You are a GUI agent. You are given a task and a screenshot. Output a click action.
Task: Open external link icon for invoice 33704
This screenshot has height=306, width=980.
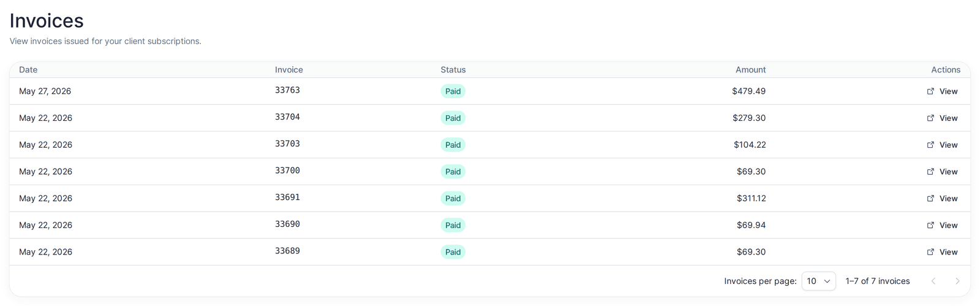point(930,118)
